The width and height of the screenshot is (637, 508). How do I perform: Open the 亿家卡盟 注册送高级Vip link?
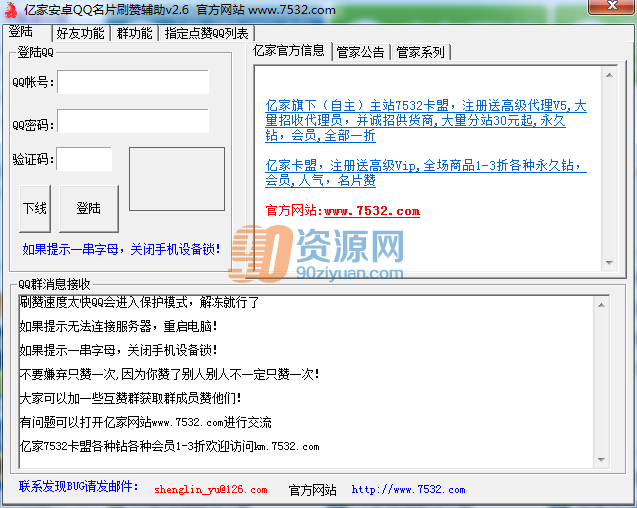click(x=426, y=173)
